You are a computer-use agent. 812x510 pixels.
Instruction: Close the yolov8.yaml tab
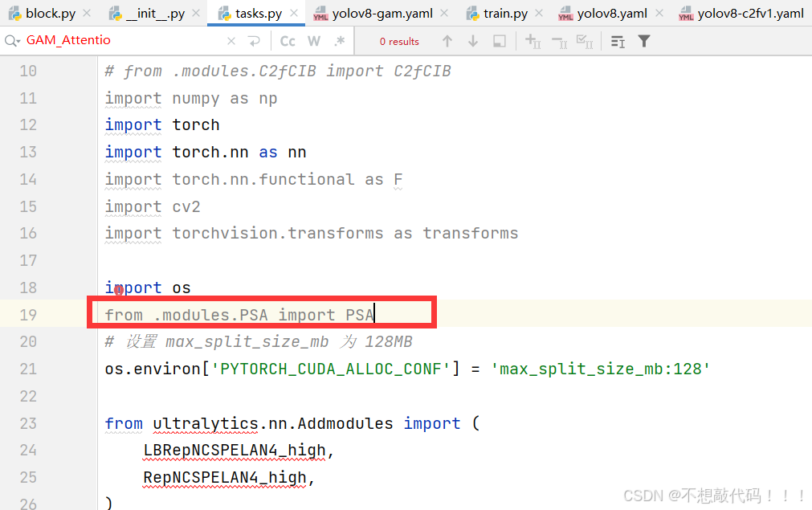tap(659, 13)
